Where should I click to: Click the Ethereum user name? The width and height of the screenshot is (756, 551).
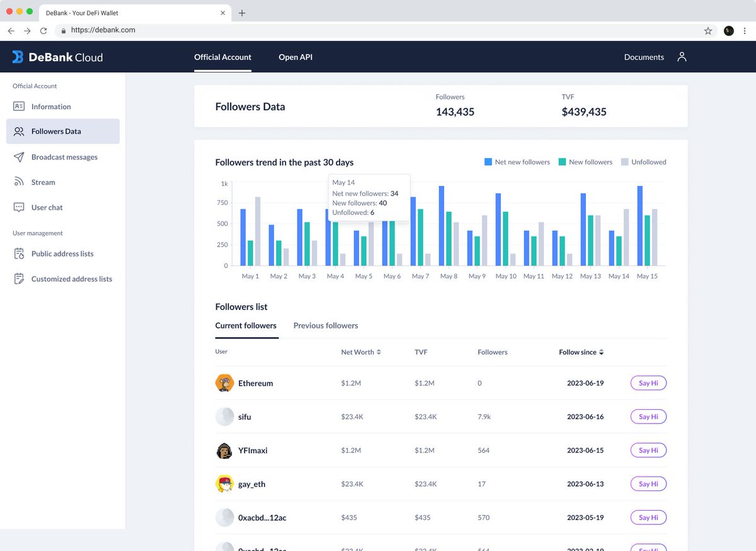[x=255, y=383]
